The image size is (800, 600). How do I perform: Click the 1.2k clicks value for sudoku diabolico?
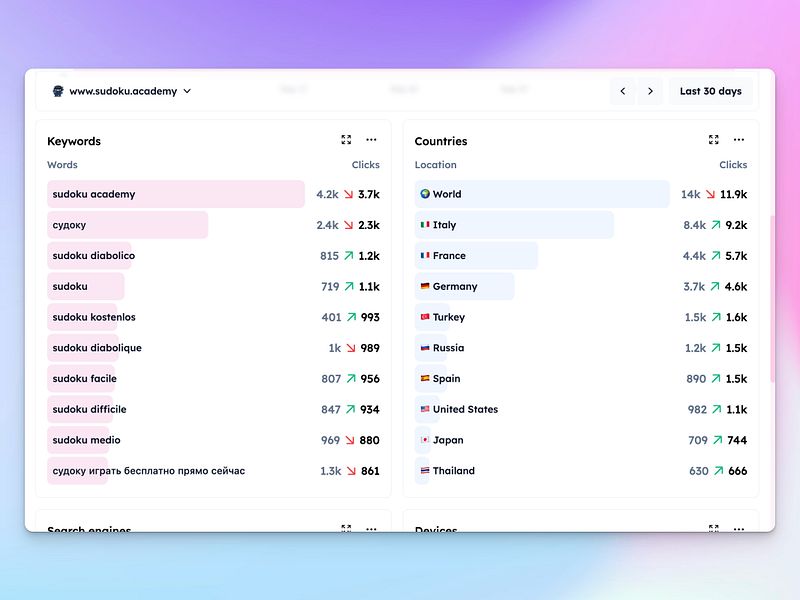point(369,256)
